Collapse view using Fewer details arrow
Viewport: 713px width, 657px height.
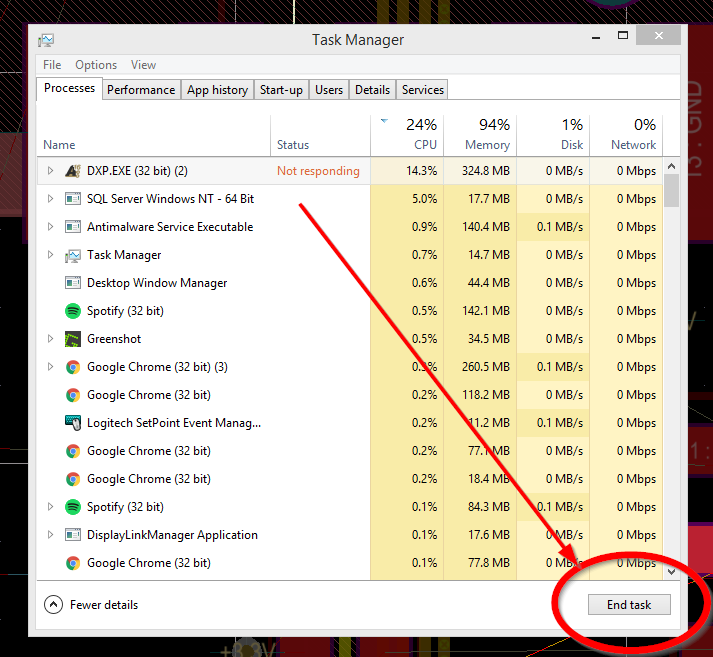click(53, 605)
